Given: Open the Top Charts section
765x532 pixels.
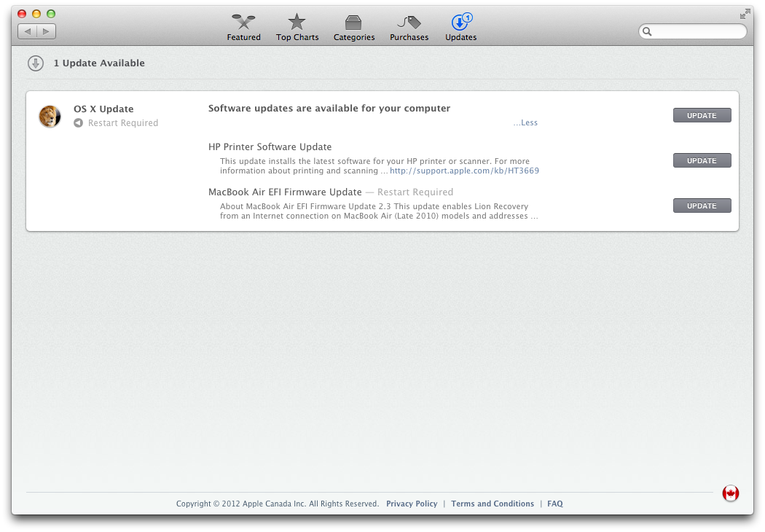Looking at the screenshot, I should pos(297,28).
